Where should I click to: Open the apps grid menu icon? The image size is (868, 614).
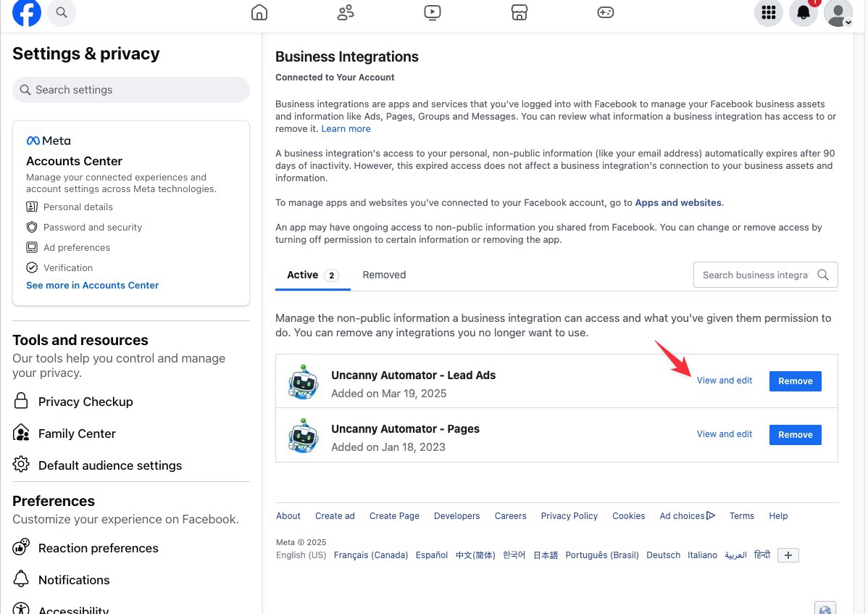pos(769,12)
